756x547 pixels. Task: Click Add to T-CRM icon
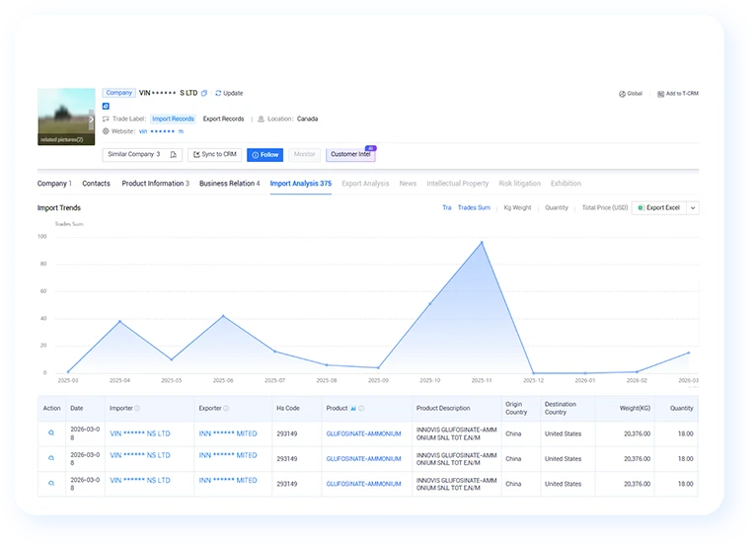point(661,94)
